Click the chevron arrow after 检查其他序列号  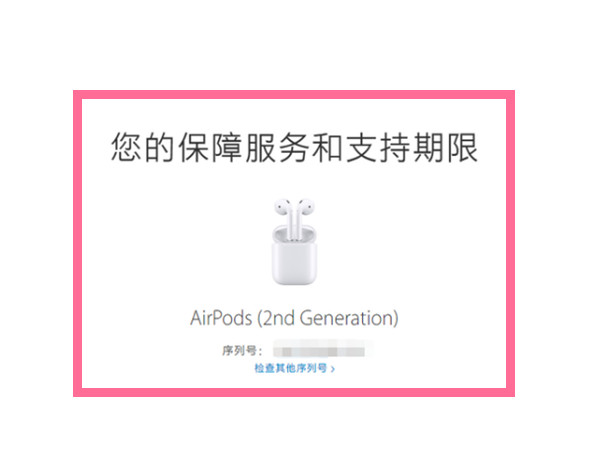click(333, 369)
